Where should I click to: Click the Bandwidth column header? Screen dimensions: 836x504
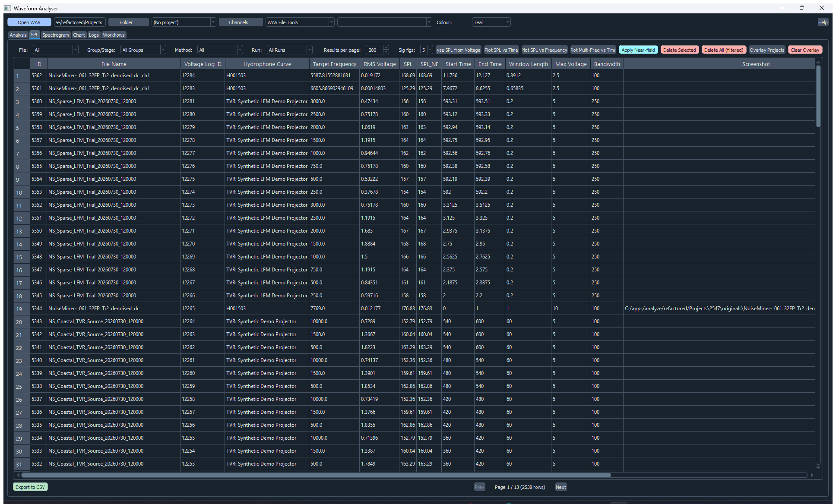pos(607,64)
